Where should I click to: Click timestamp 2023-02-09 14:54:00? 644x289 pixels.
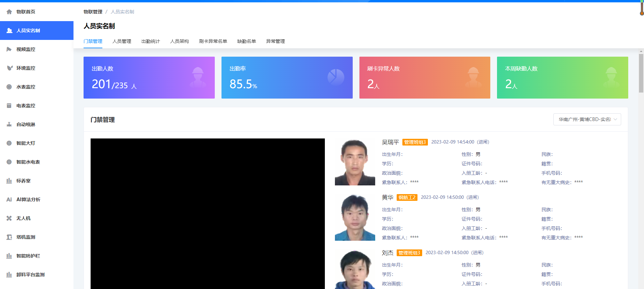pyautogui.click(x=453, y=142)
